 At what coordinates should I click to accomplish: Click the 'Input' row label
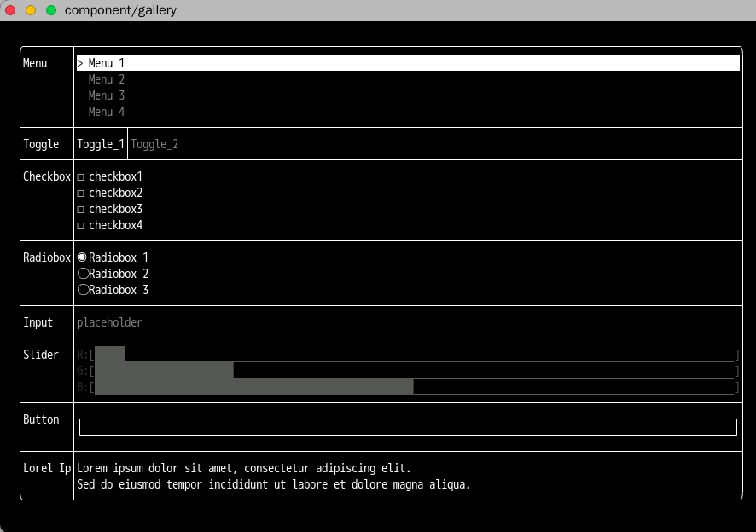38,322
